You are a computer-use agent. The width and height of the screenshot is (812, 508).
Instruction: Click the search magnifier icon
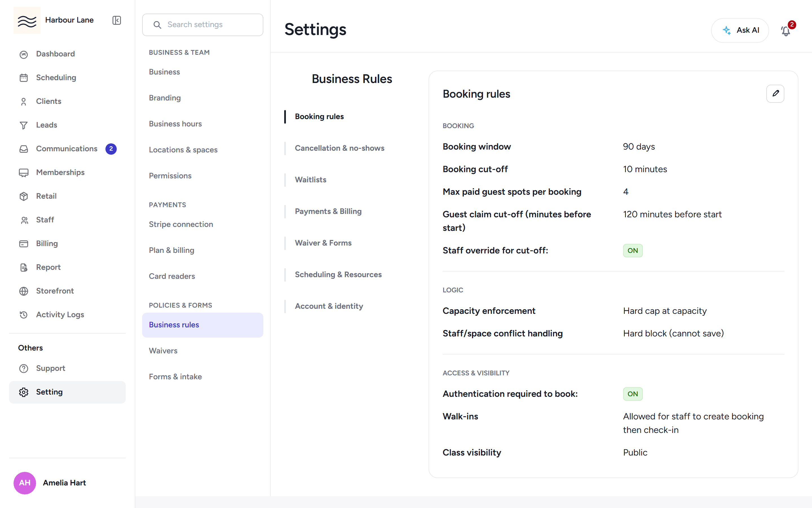click(157, 25)
